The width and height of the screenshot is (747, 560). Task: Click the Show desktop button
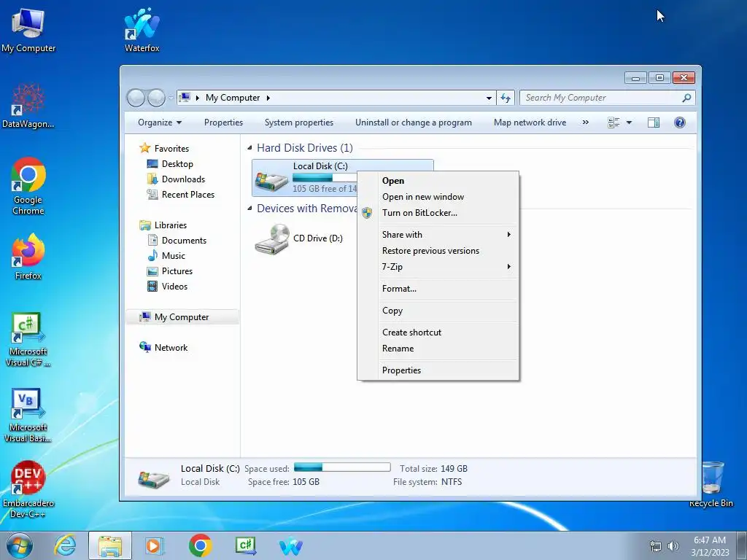click(x=742, y=546)
